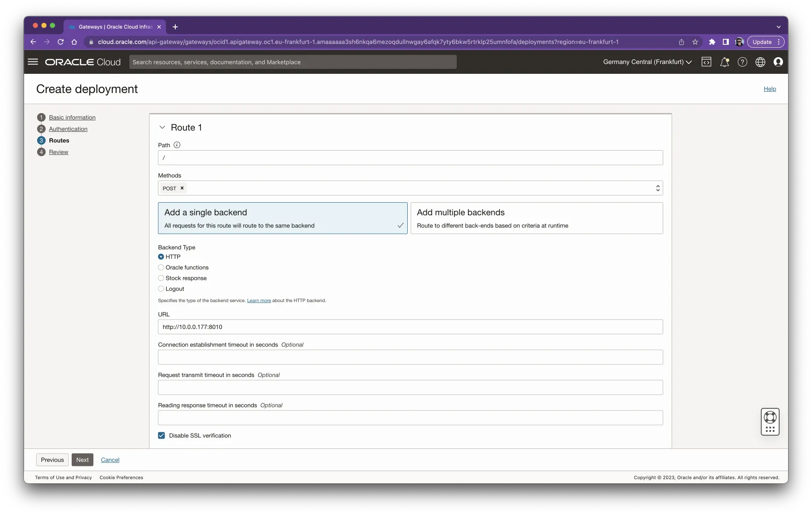Open Learn more about HTTP backend
Viewport: 812px width, 515px height.
[x=259, y=301]
